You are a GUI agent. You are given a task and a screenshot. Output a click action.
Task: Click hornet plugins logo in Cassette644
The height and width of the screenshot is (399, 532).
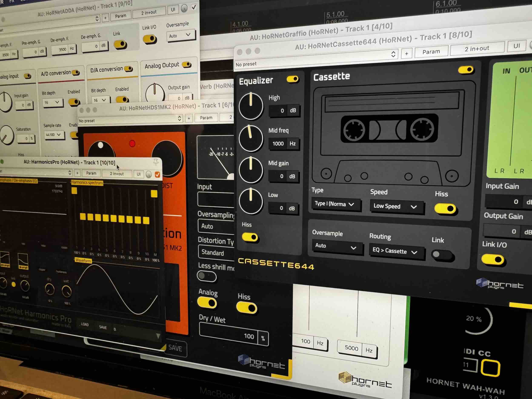coord(499,284)
